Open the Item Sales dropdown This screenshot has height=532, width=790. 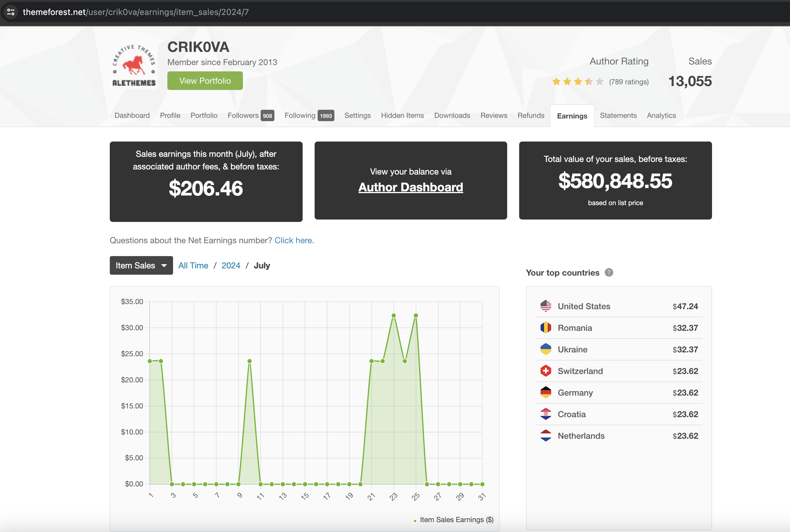point(141,265)
